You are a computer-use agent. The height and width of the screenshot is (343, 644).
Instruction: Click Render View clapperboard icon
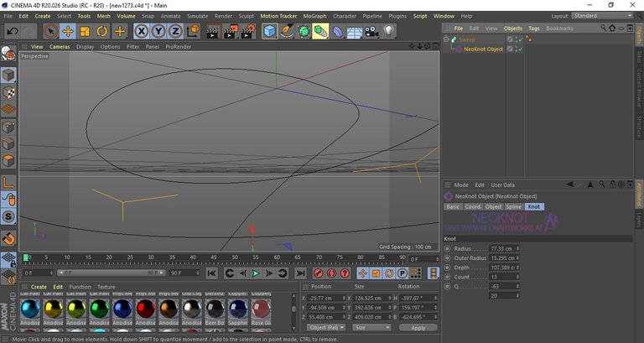click(x=212, y=31)
